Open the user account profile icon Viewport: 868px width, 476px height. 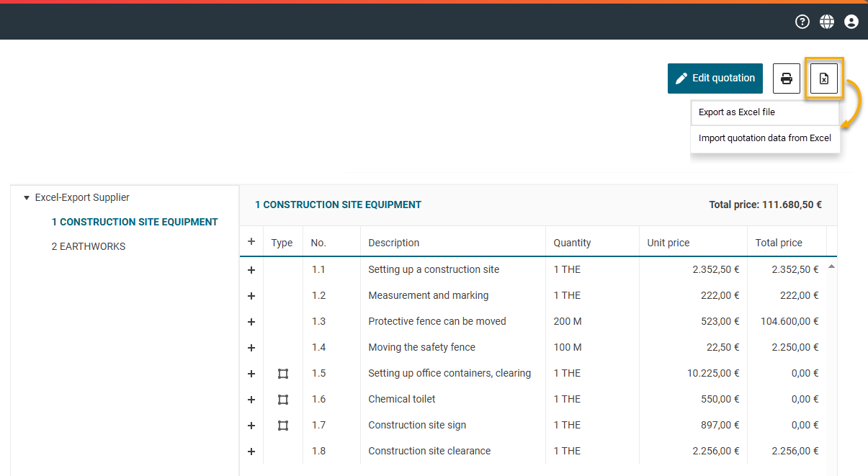click(851, 22)
